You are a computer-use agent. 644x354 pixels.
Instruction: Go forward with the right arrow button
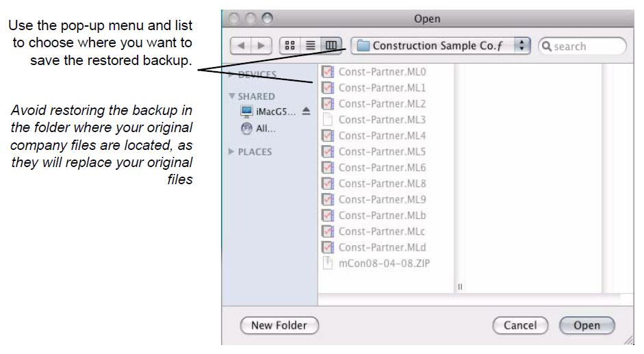pos(261,46)
